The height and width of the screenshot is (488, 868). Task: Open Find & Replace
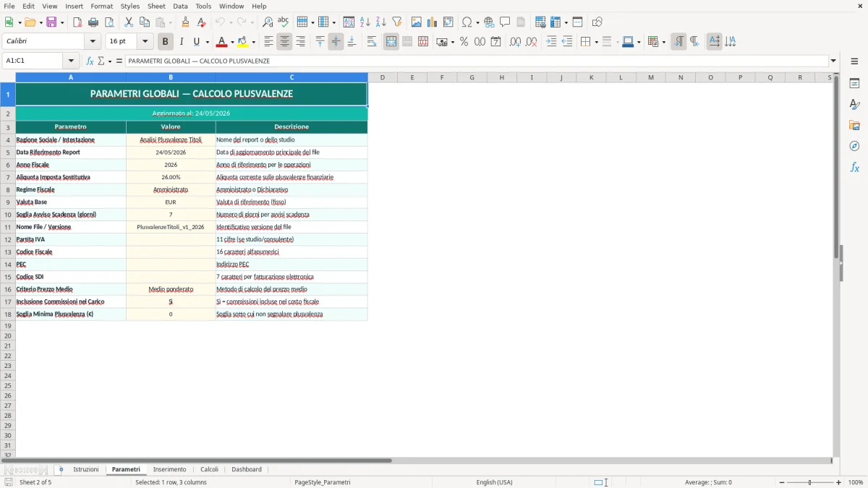point(268,22)
